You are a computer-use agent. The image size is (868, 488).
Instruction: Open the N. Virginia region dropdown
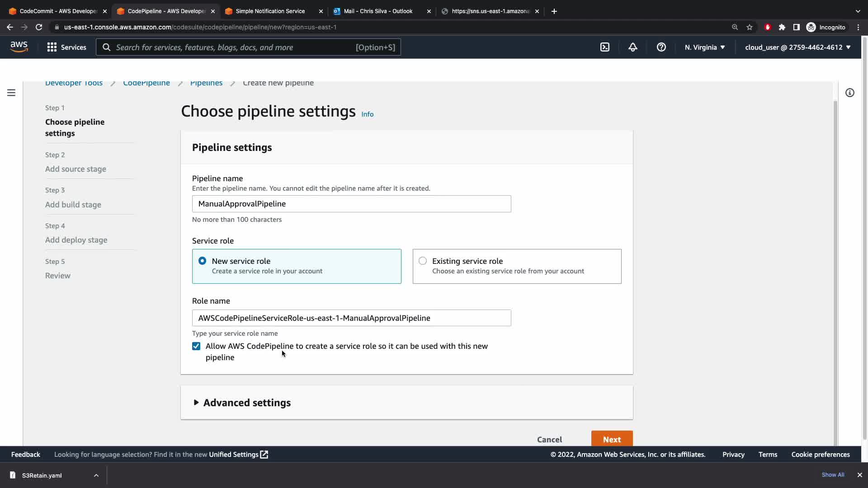coord(704,47)
